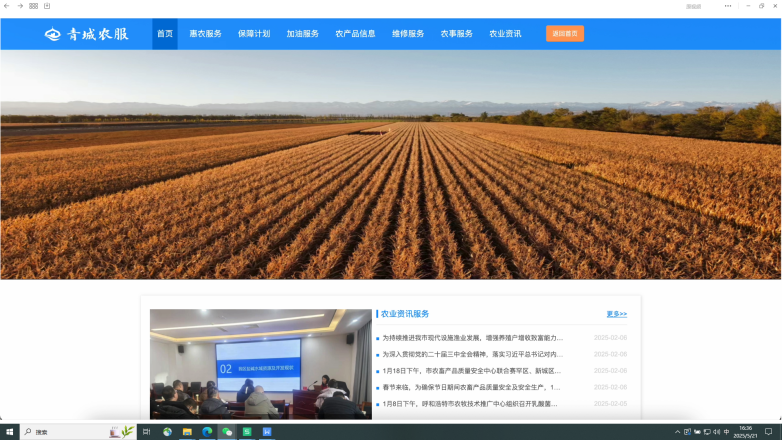Go back using the back arrow
This screenshot has height=440, width=782.
click(x=6, y=6)
